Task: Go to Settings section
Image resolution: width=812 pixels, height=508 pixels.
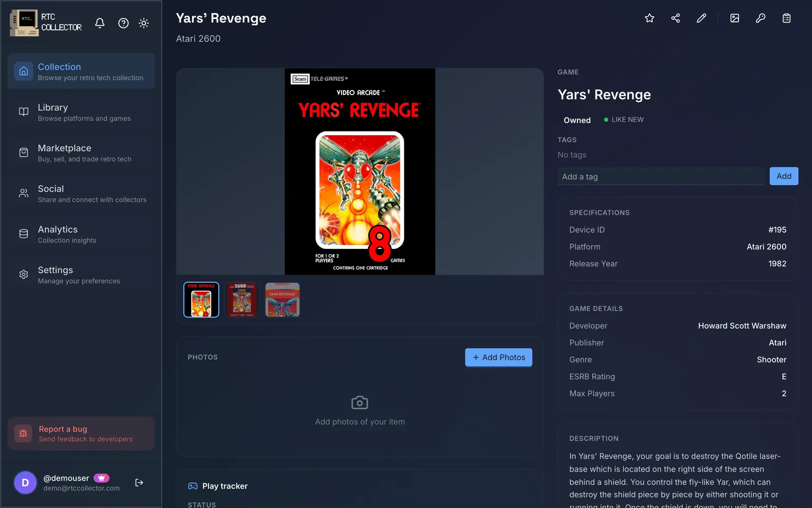Action: coord(81,274)
